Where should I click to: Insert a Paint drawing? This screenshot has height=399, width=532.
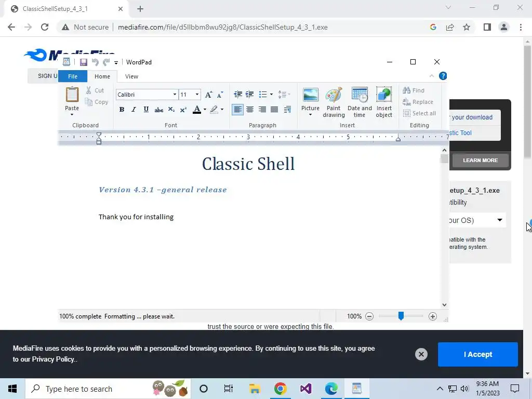[334, 102]
